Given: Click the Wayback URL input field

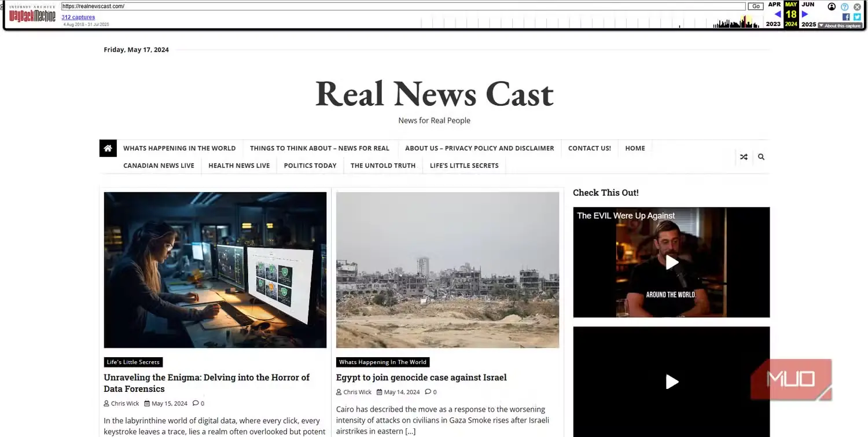Looking at the screenshot, I should [x=403, y=6].
